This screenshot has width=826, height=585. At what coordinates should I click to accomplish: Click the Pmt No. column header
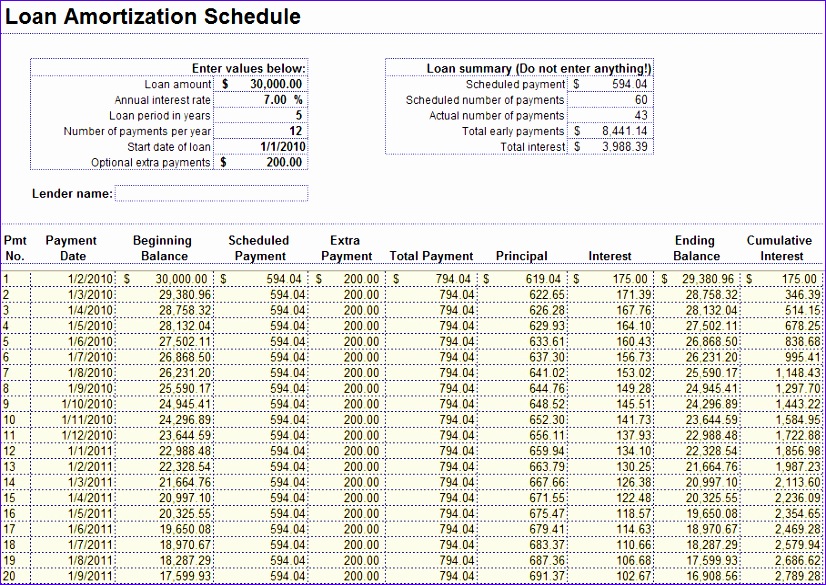click(x=15, y=248)
